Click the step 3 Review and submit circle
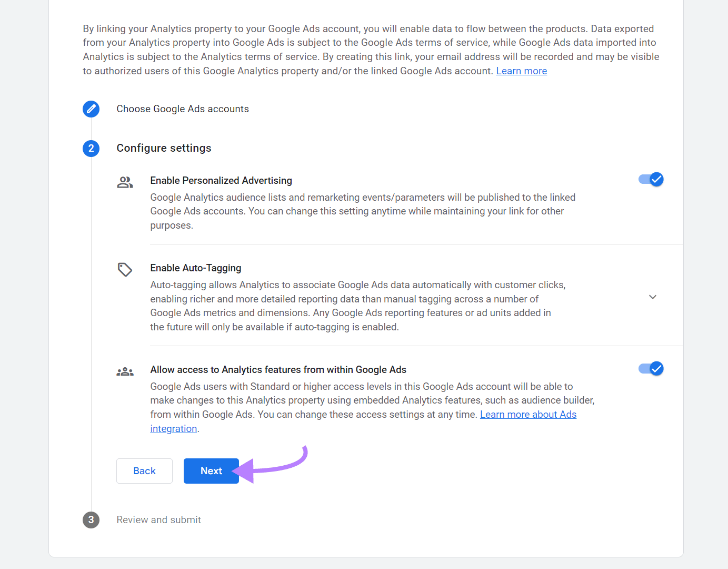 91,520
